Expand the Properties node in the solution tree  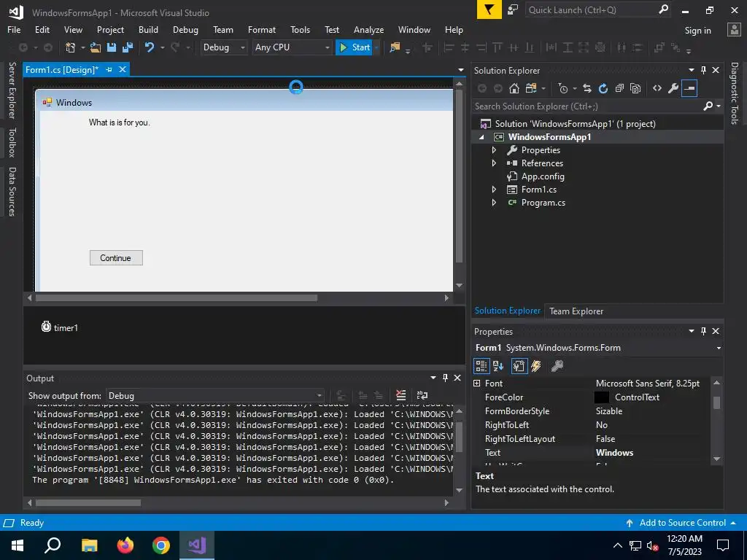click(x=494, y=150)
